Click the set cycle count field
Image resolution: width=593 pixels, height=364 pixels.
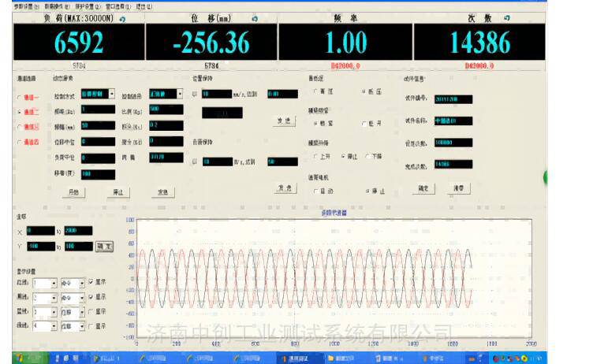pos(453,143)
